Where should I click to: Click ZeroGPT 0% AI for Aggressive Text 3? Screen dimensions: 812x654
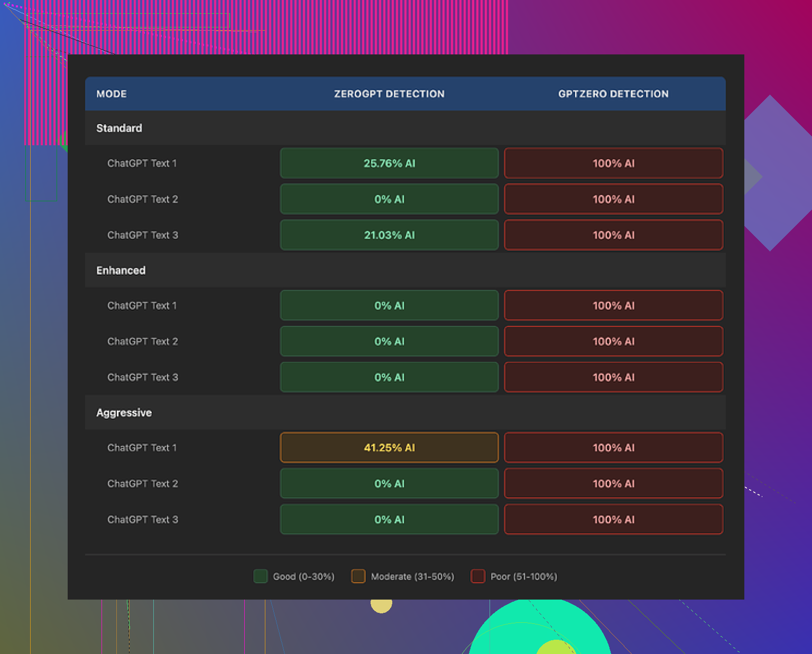389,520
